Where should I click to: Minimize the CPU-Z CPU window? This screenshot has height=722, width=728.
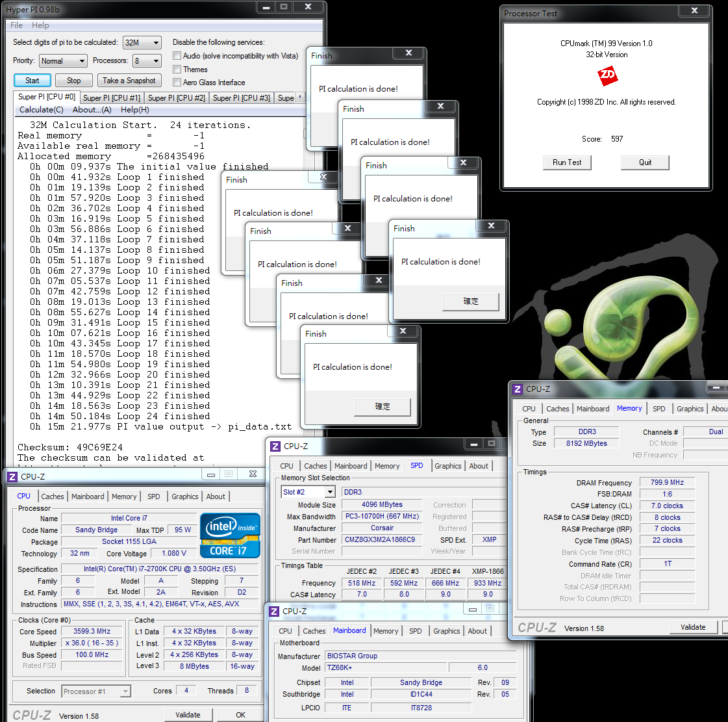[211, 474]
